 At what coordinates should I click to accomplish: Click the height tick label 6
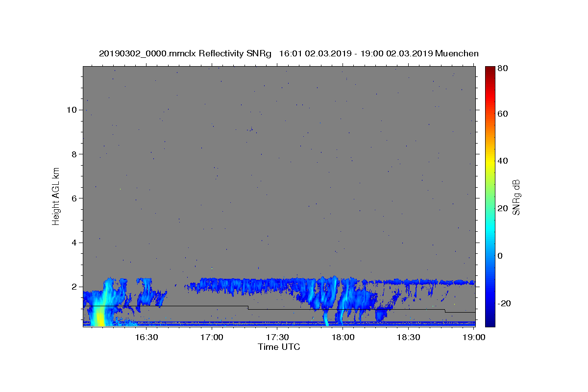point(73,198)
